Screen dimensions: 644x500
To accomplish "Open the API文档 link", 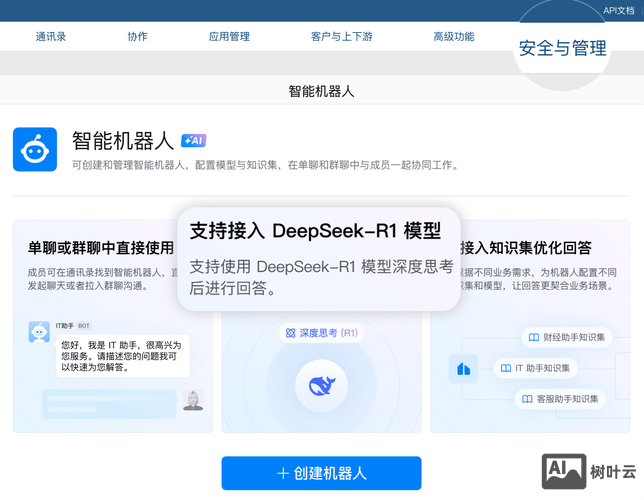I will click(x=619, y=11).
